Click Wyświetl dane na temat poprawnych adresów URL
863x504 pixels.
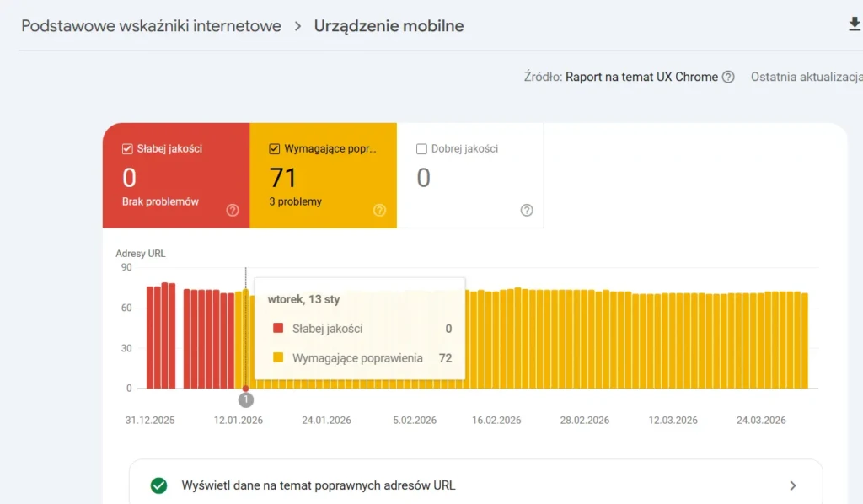[x=319, y=485]
